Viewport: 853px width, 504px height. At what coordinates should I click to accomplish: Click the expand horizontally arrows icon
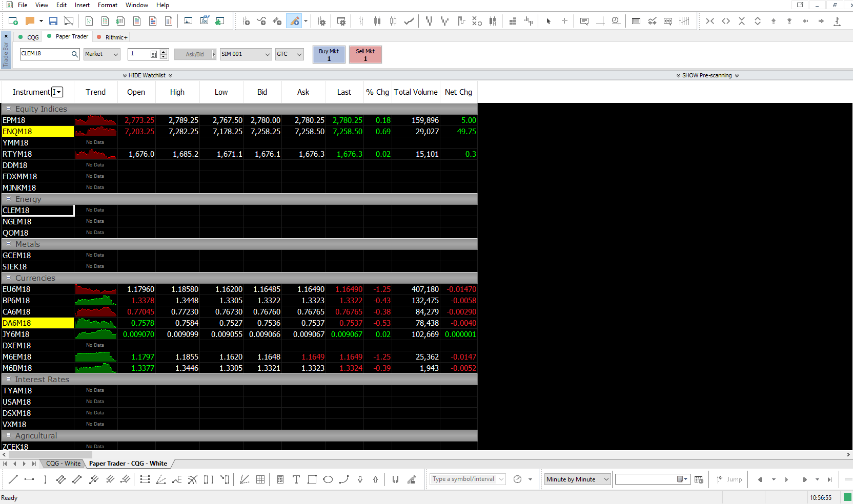click(x=726, y=21)
